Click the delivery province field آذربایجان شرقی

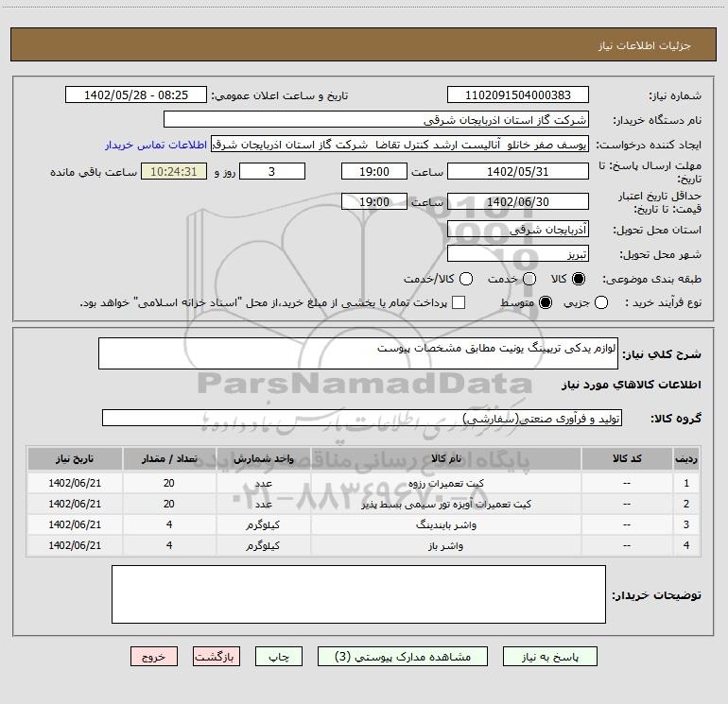[x=518, y=230]
